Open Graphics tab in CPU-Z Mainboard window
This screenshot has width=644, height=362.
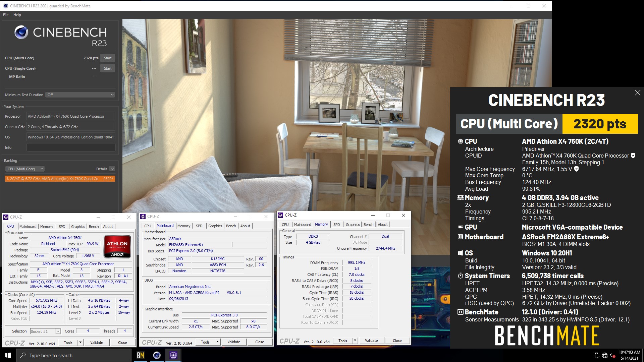[215, 226]
